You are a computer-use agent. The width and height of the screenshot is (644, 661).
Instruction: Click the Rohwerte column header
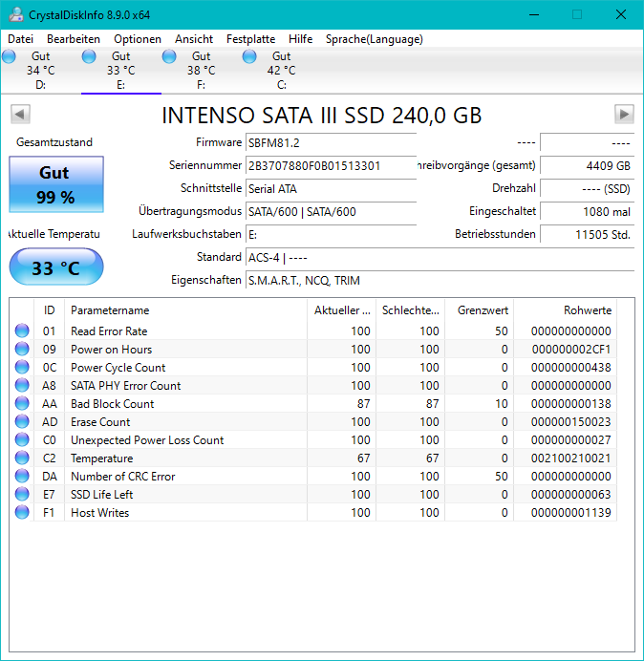click(565, 310)
